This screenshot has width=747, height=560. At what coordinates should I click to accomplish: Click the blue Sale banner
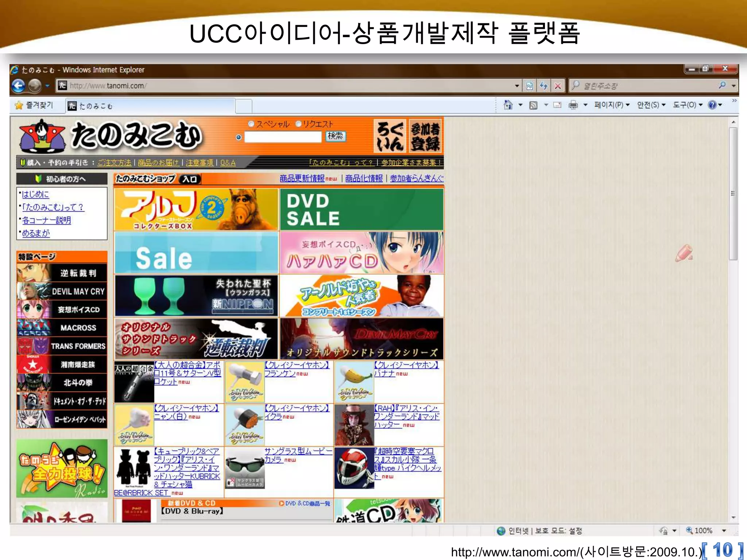[x=196, y=253]
